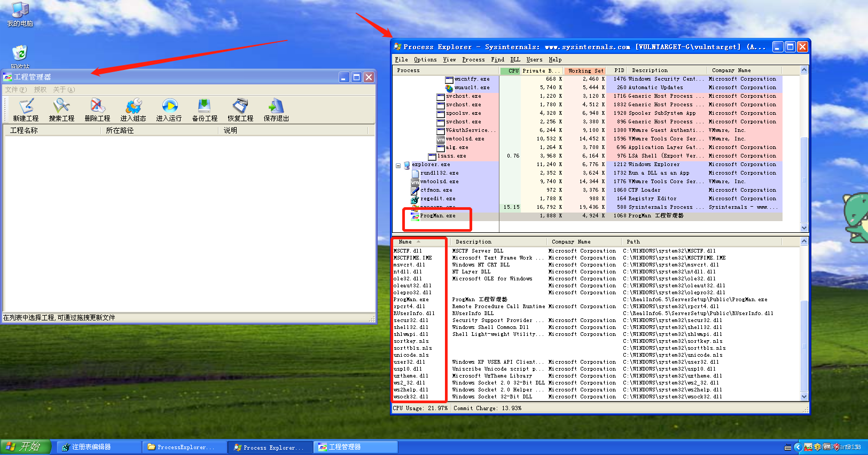Click the CPU Usage status bar entry
Image resolution: width=868 pixels, height=455 pixels.
tap(420, 408)
